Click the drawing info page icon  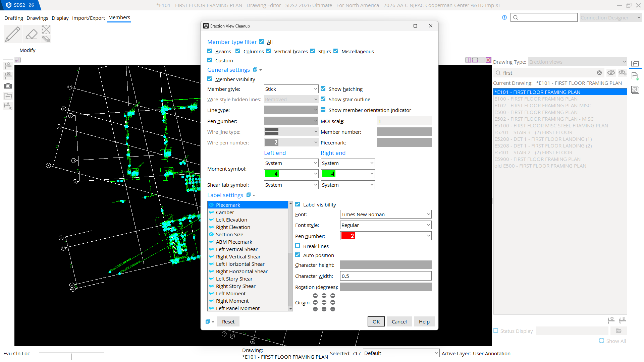(635, 76)
